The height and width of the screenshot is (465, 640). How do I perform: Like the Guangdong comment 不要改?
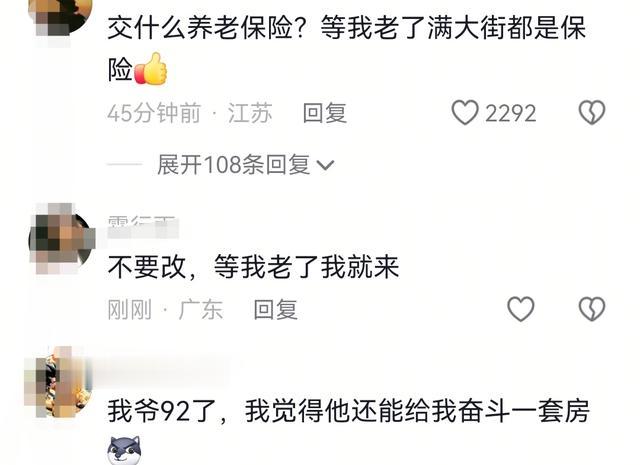pyautogui.click(x=521, y=309)
